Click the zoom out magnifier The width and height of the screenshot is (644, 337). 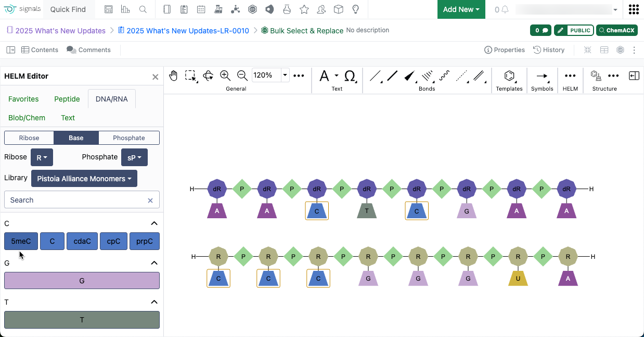tap(242, 76)
